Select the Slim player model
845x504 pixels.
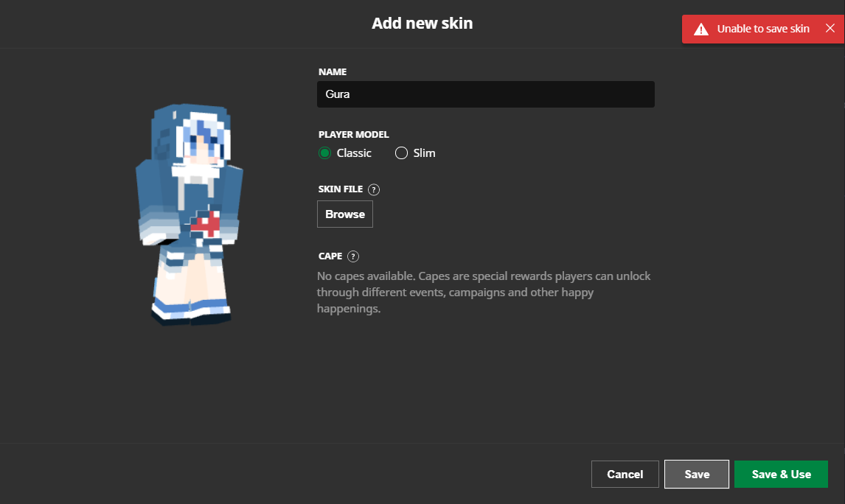point(401,153)
